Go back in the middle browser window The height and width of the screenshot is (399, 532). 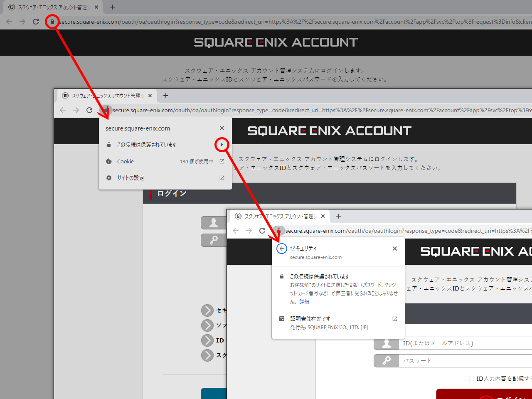63,110
